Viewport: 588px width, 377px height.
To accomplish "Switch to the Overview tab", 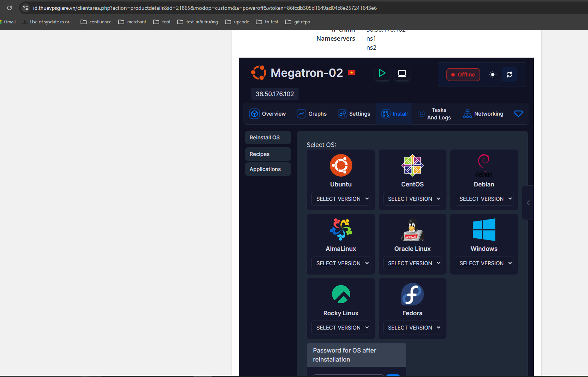I will [x=268, y=114].
